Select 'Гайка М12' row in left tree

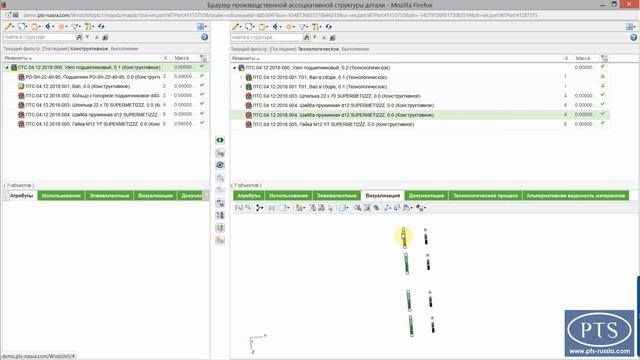point(105,124)
